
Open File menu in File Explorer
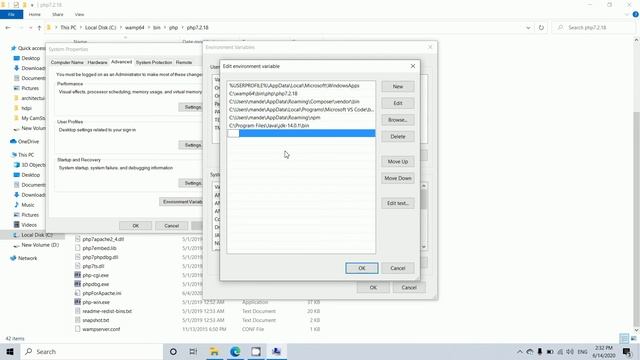[x=11, y=14]
